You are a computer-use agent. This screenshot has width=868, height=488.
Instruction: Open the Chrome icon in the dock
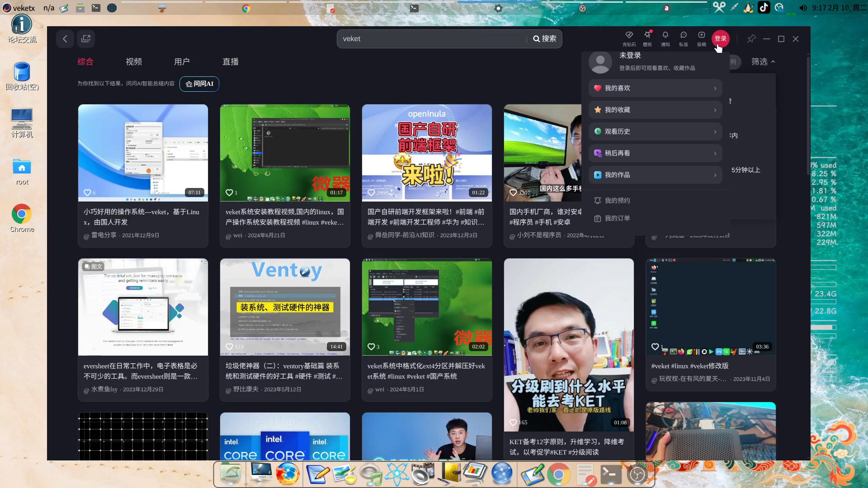pyautogui.click(x=559, y=474)
